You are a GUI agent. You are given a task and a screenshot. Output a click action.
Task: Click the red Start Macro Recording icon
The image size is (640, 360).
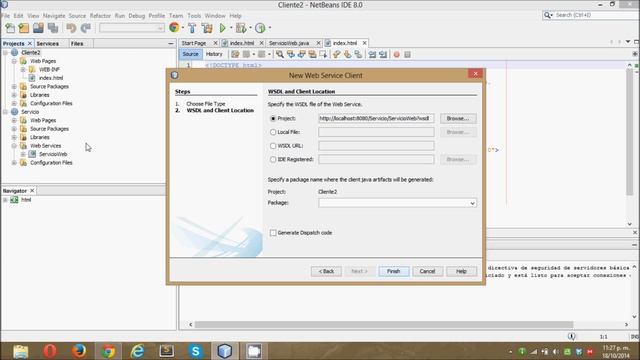tap(396, 54)
